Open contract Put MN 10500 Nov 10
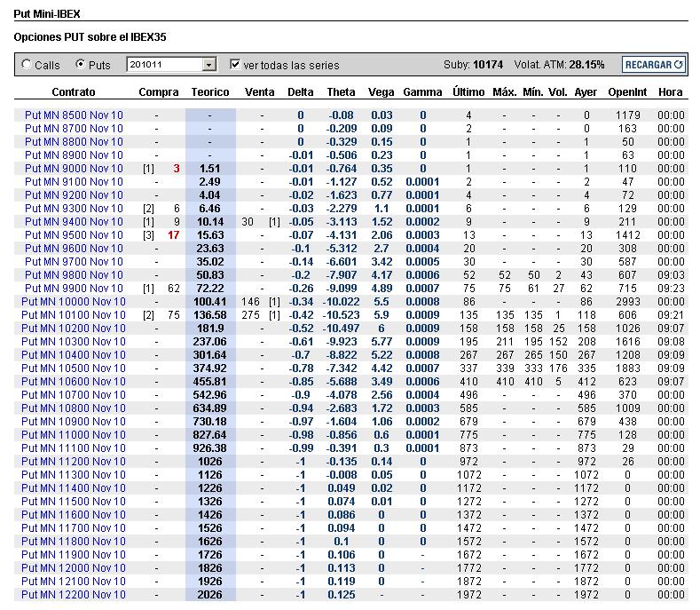 pos(74,368)
